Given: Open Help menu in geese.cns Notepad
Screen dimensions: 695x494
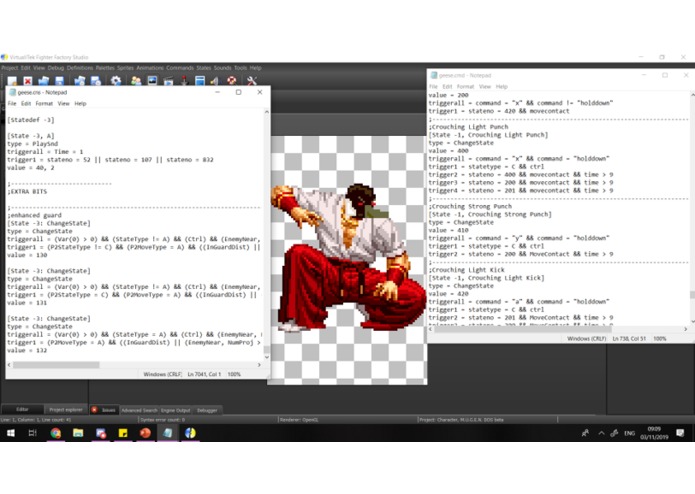Looking at the screenshot, I should pos(80,104).
